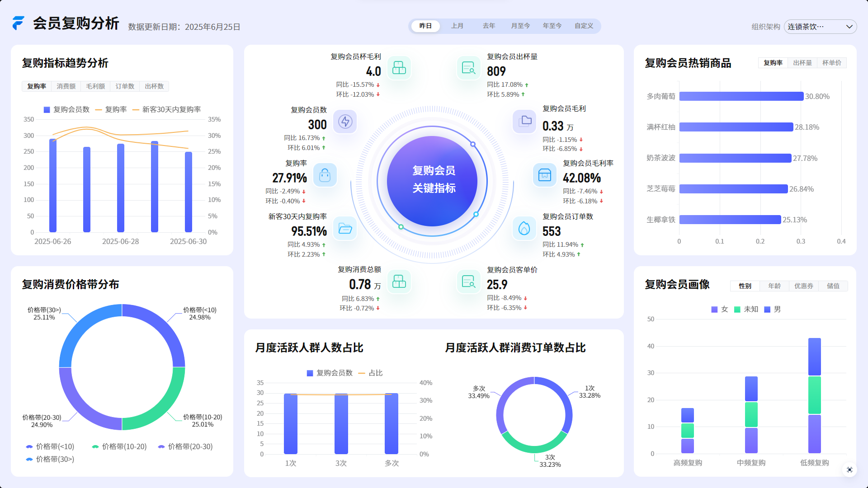Select 出杯量 tab in 复购会员热销商品
Image resolution: width=868 pixels, height=488 pixels.
tap(802, 63)
